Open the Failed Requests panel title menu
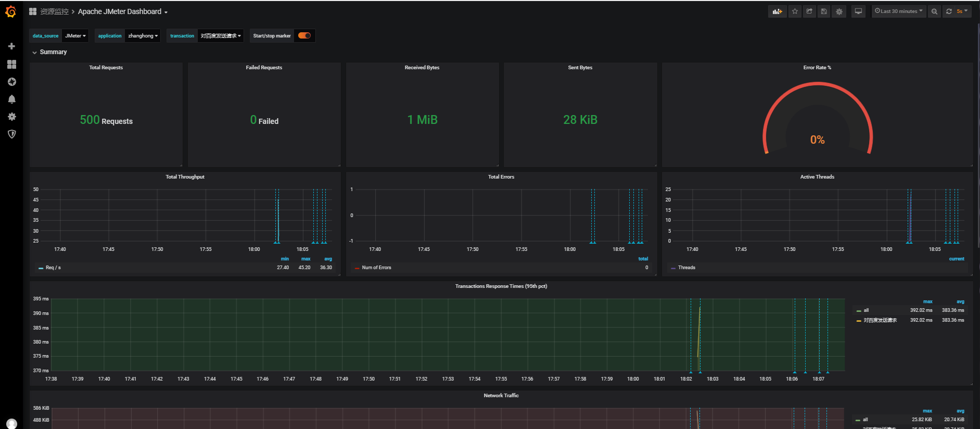 point(264,68)
